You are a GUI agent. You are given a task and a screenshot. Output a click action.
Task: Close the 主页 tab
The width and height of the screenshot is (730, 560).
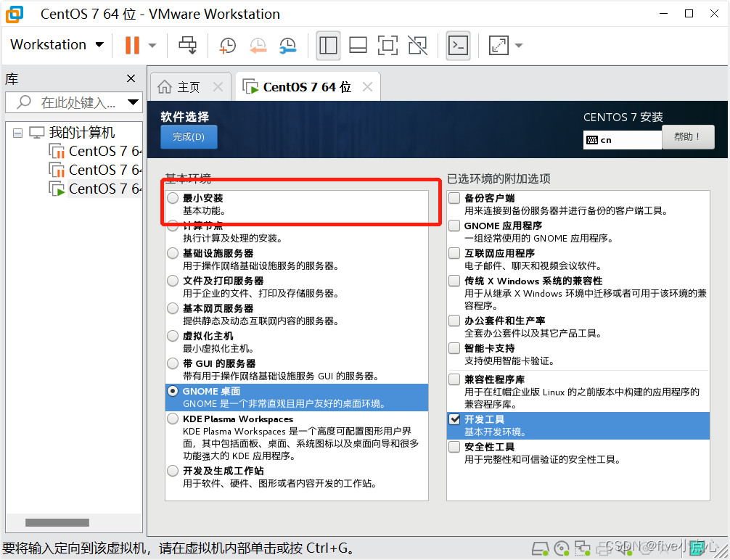[x=218, y=86]
